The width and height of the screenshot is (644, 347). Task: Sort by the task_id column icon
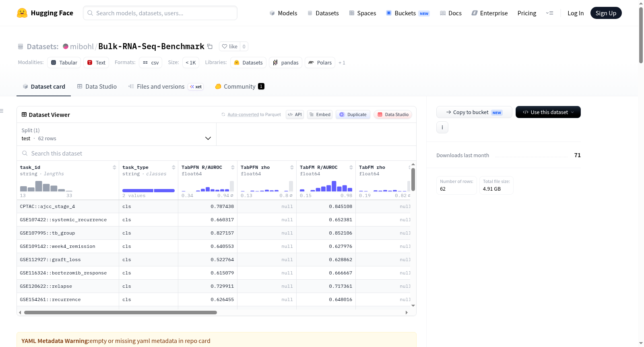(x=114, y=167)
